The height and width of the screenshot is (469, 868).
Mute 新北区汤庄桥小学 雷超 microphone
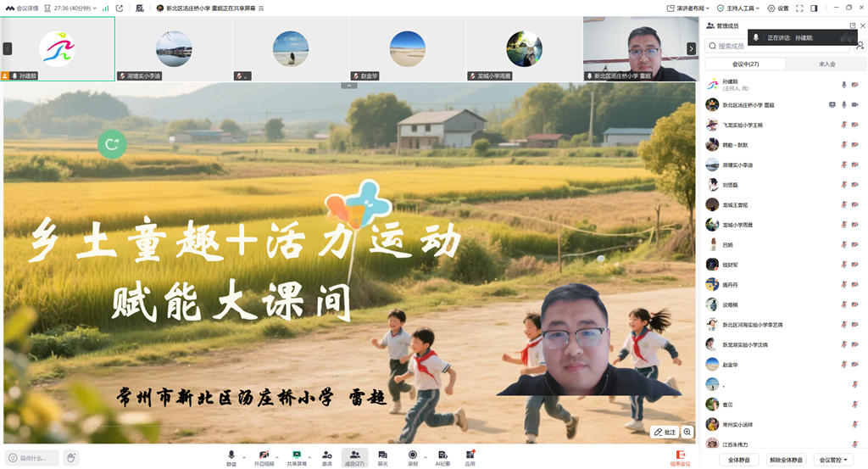pyautogui.click(x=844, y=104)
